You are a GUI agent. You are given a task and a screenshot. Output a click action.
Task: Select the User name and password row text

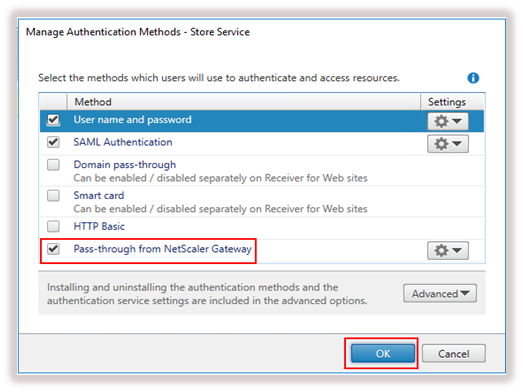click(x=132, y=119)
